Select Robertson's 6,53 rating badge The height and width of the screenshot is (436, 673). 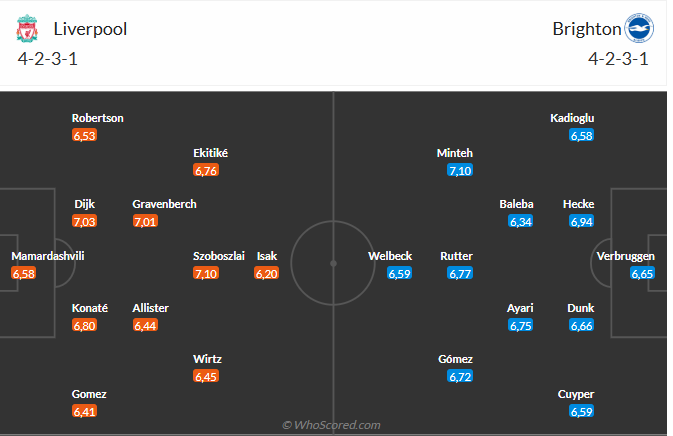point(84,135)
